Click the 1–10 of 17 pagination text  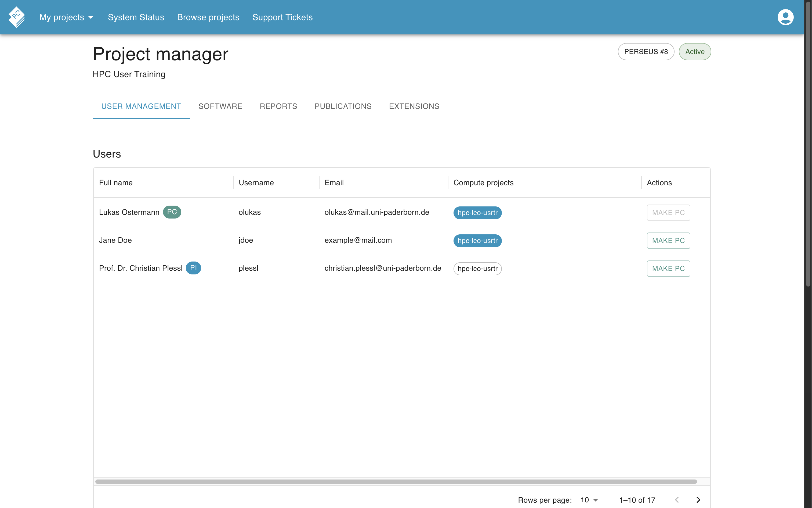tap(637, 500)
